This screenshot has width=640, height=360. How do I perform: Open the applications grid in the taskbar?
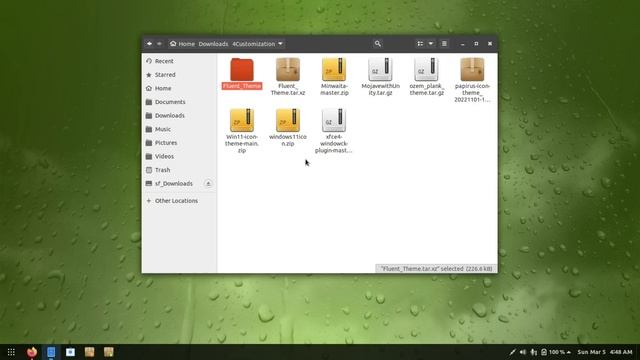tap(11, 352)
